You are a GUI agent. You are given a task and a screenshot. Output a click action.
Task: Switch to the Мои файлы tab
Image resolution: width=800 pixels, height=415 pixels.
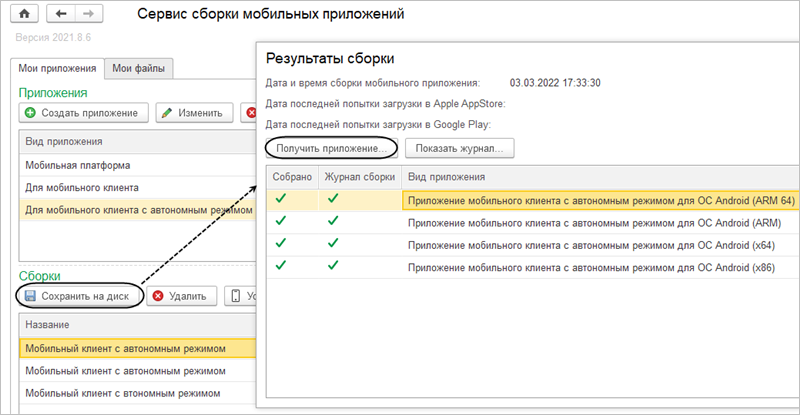tap(140, 68)
